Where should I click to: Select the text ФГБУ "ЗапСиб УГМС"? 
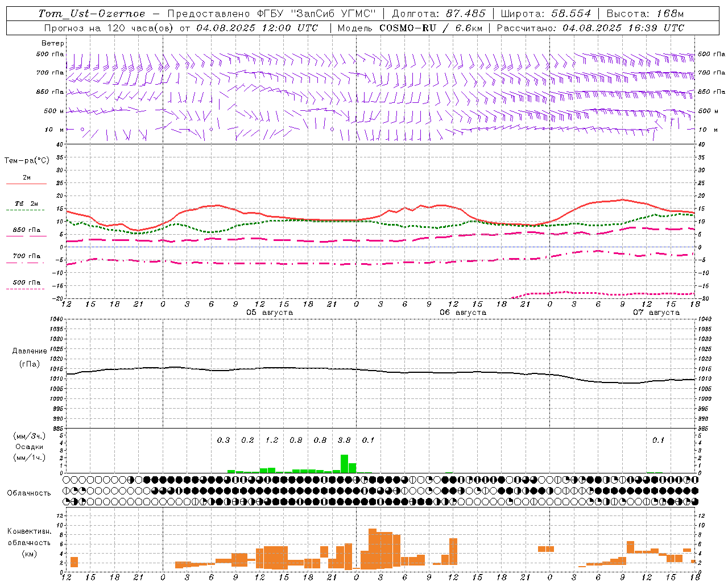317,14
